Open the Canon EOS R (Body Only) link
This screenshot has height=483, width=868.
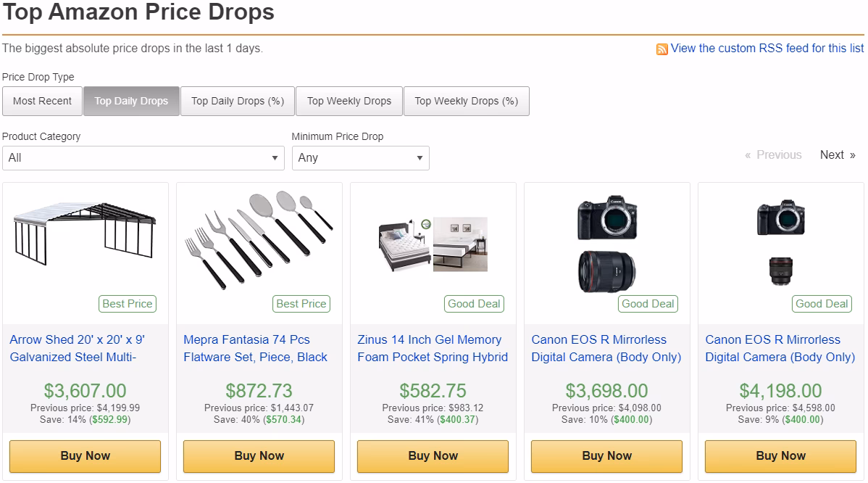[606, 348]
